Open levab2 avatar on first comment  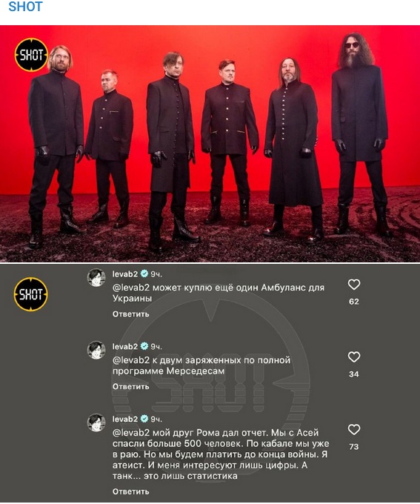coord(96,277)
